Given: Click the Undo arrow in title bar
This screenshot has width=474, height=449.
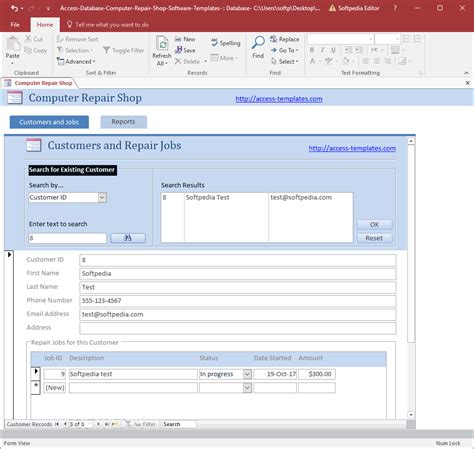Looking at the screenshot, I should click(14, 8).
